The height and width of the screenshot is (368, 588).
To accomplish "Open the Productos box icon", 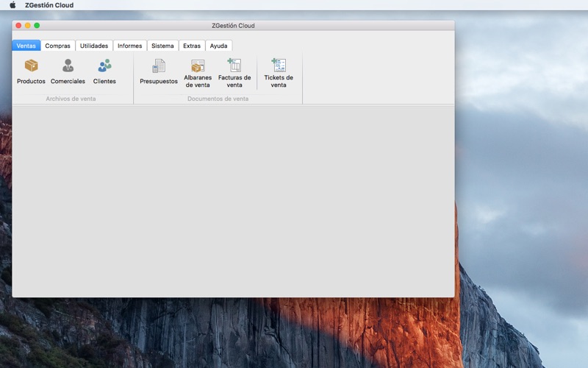I will click(x=31, y=66).
